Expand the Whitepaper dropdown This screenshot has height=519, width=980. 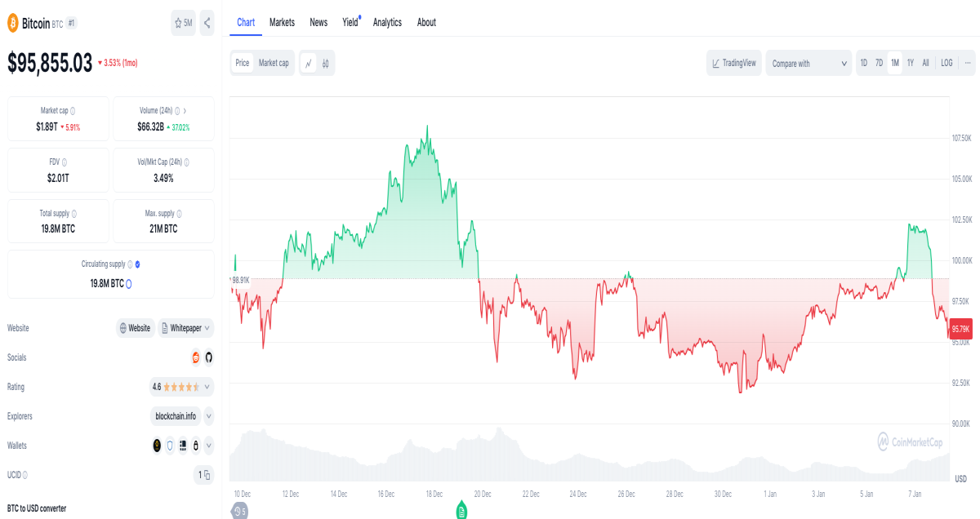pos(186,328)
